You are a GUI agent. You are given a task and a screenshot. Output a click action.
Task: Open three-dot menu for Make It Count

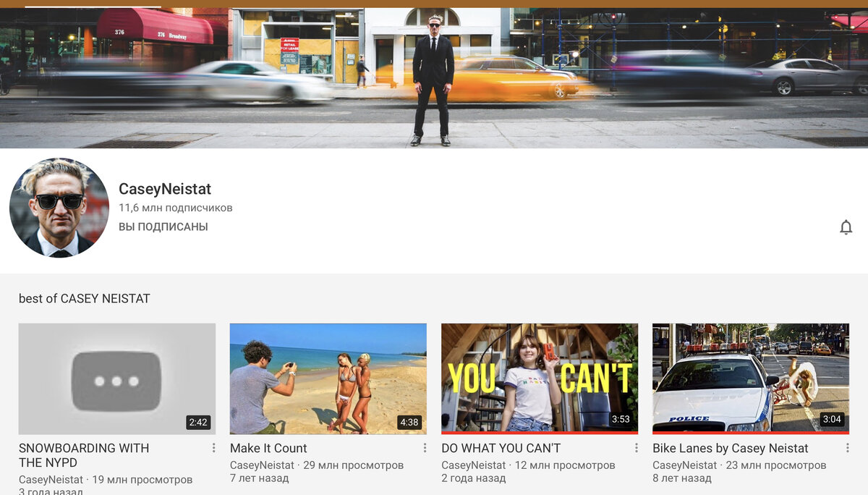pyautogui.click(x=425, y=448)
